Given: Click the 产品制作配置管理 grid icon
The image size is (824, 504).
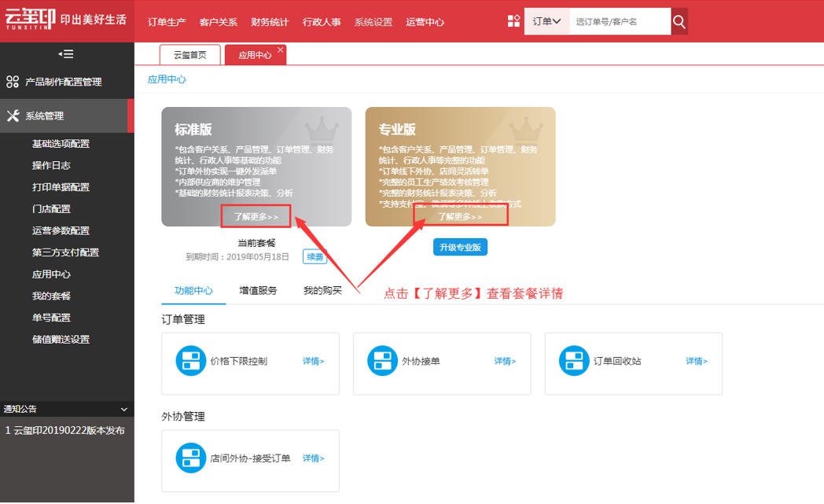Looking at the screenshot, I should coord(13,82).
